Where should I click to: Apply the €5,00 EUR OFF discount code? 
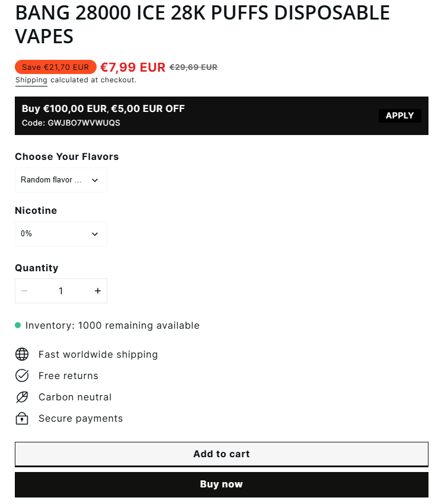coord(399,115)
